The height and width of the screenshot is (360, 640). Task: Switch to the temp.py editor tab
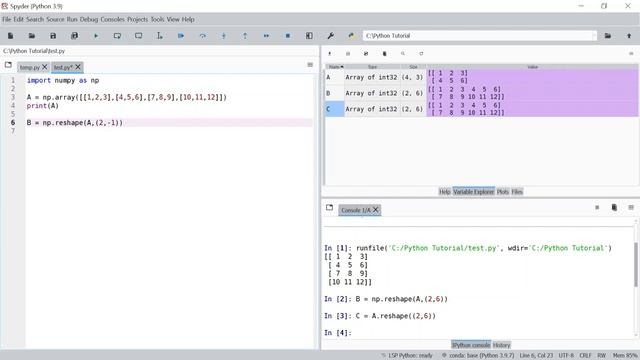29,67
